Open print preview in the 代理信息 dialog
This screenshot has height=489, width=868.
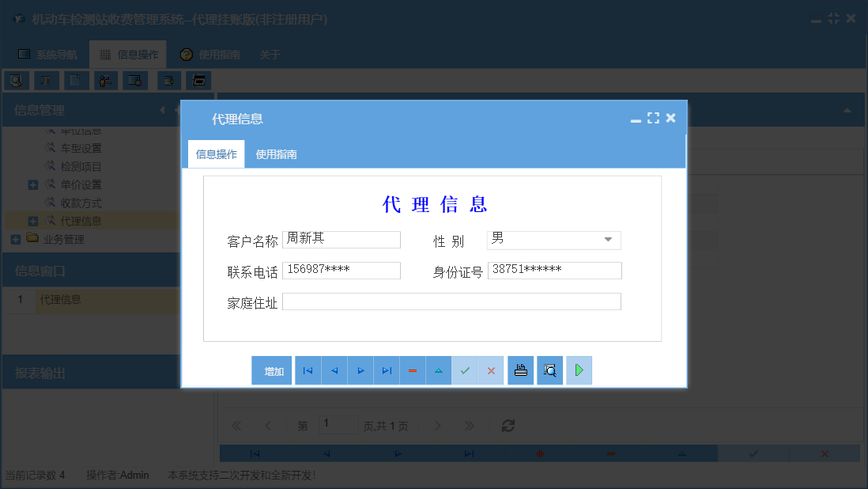(549, 370)
